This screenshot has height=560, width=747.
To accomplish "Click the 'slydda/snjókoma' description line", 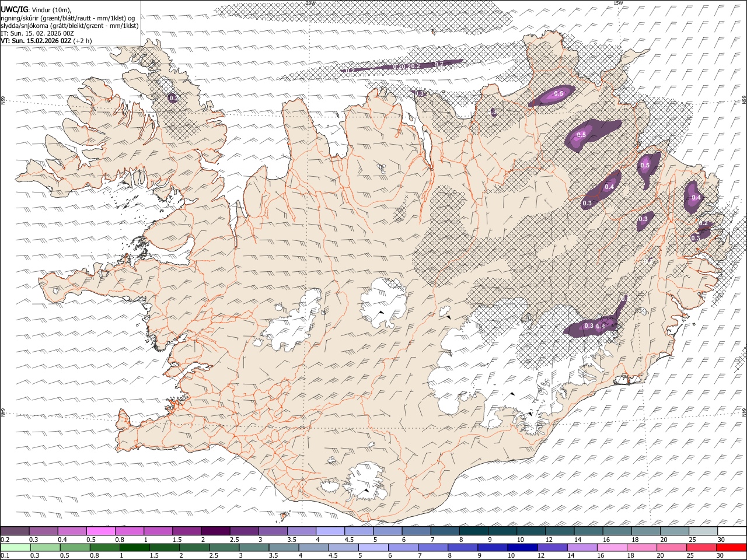I will tap(70, 26).
